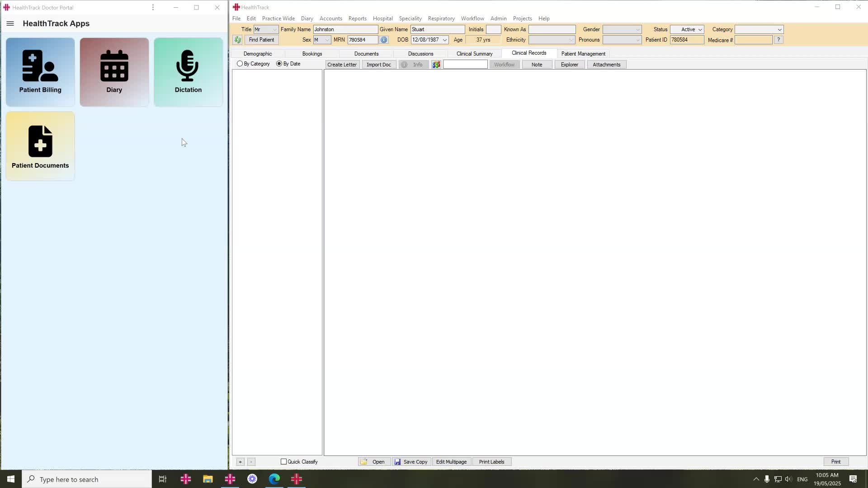Open the Accounts menu
868x488 pixels.
331,19
